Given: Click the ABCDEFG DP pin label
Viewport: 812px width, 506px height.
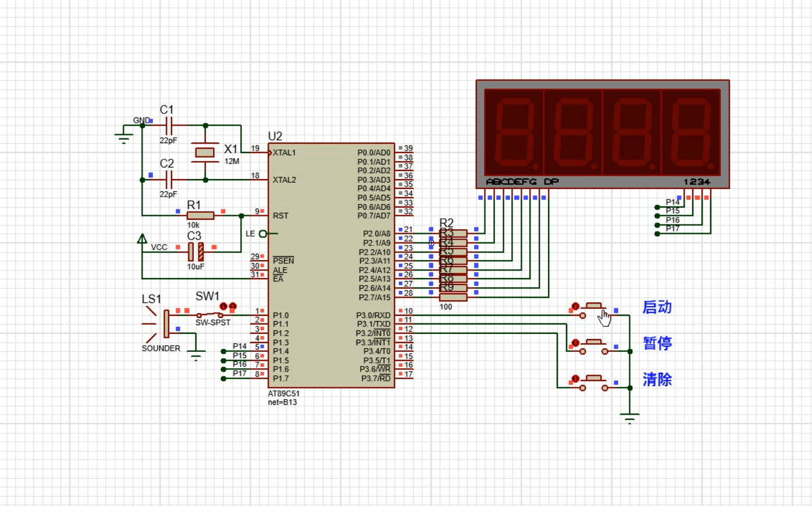Looking at the screenshot, I should click(x=522, y=182).
